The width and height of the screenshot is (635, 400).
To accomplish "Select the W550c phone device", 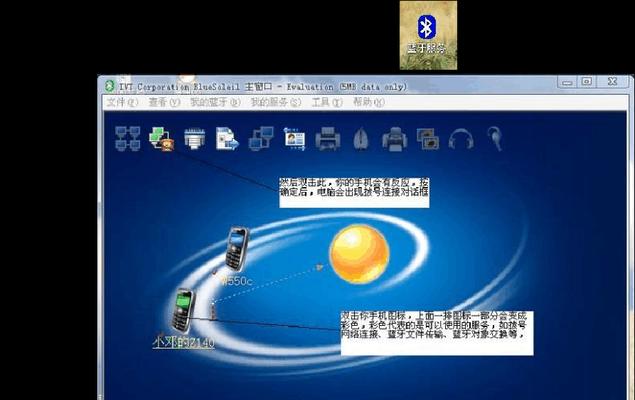I will click(x=237, y=249).
